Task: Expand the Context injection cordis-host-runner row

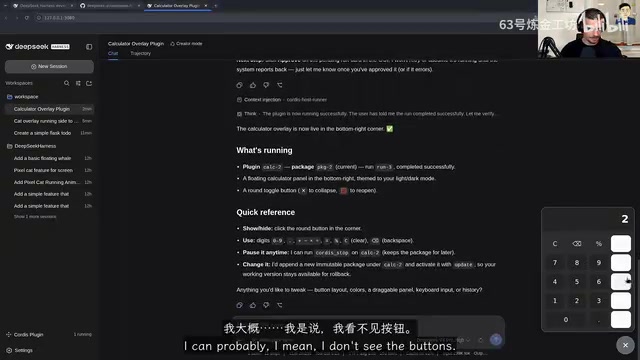Action: pyautogui.click(x=282, y=100)
